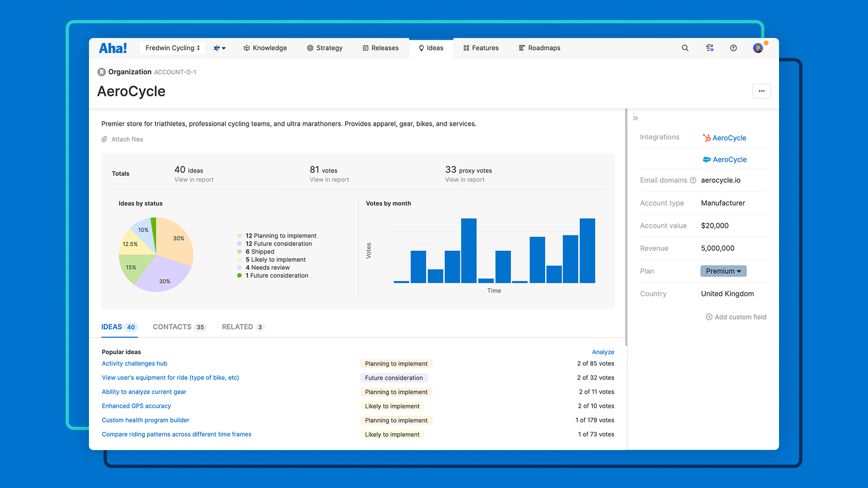The height and width of the screenshot is (488, 868).
Task: Click Add custom field
Action: pyautogui.click(x=736, y=317)
